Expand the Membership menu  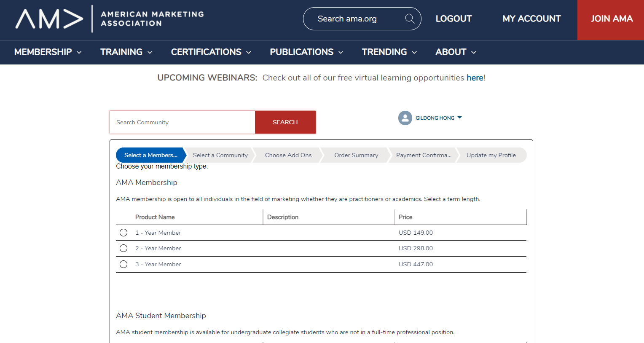(x=48, y=52)
